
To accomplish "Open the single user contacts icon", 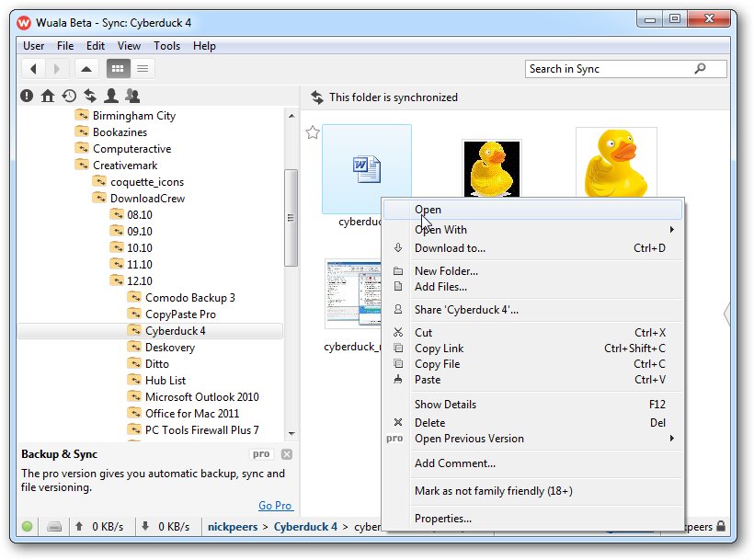I will click(x=111, y=97).
